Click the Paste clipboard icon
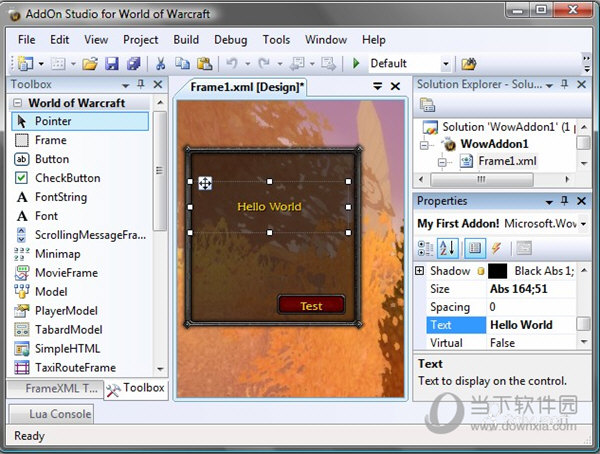This screenshot has width=600, height=454. tap(205, 64)
